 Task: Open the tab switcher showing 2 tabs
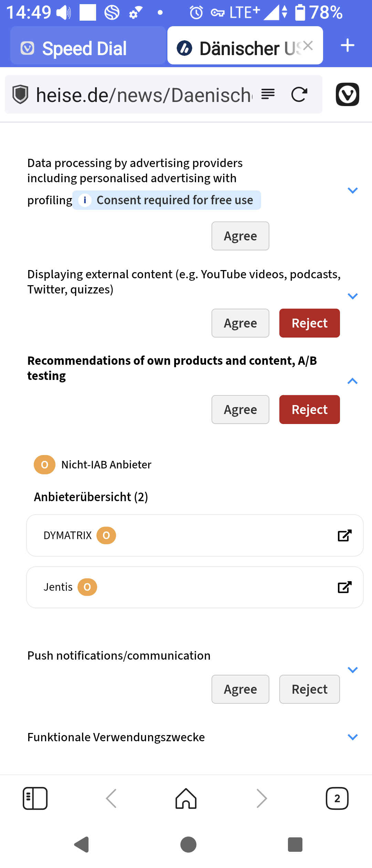pos(337,798)
